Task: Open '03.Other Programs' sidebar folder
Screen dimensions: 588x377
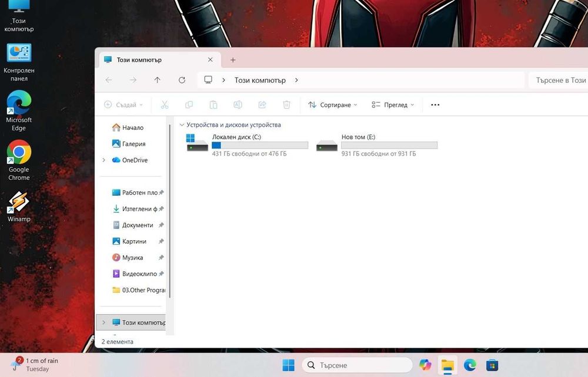Action: coord(138,290)
